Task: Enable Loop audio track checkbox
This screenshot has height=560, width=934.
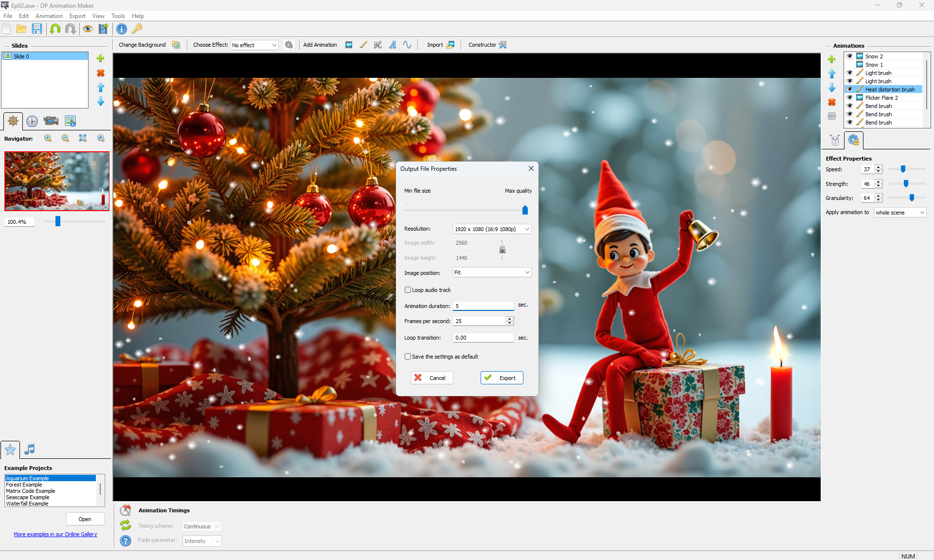Action: [408, 290]
